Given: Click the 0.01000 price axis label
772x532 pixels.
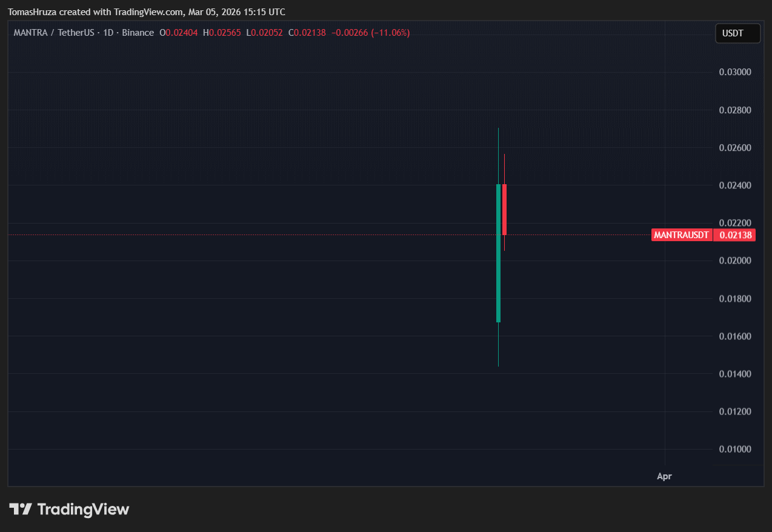Looking at the screenshot, I should (x=734, y=449).
